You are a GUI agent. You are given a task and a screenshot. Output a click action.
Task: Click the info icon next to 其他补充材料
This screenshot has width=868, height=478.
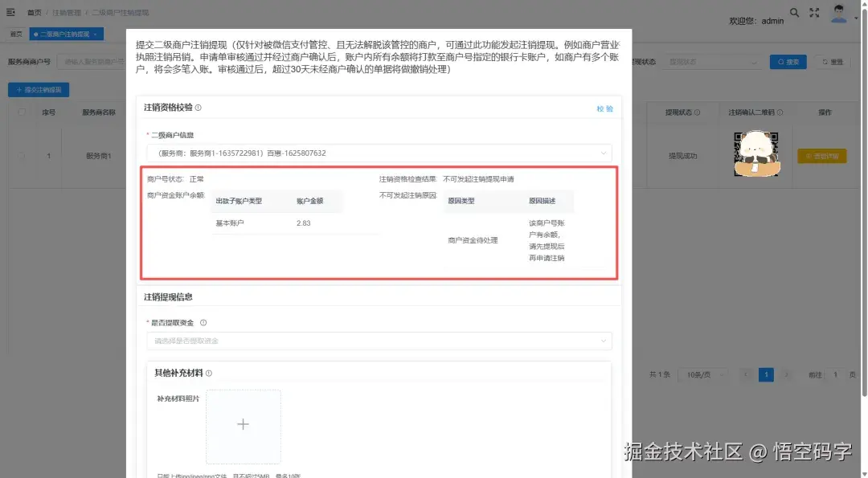coord(211,372)
